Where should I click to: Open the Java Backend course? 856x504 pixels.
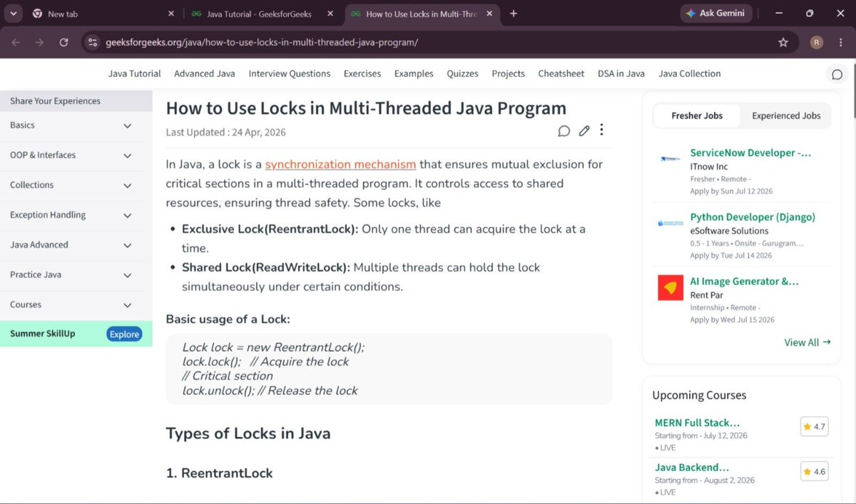coord(692,468)
